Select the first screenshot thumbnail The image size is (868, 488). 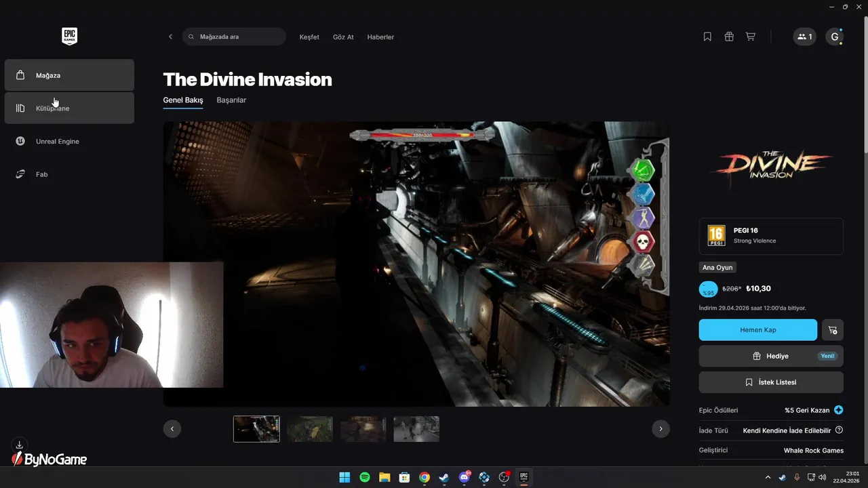(x=256, y=429)
